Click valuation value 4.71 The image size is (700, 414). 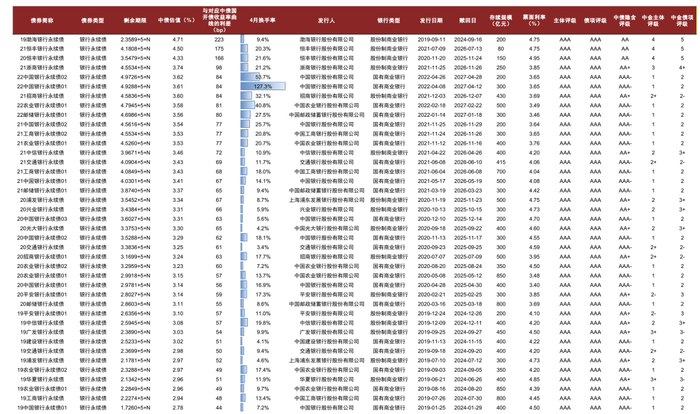tap(178, 39)
